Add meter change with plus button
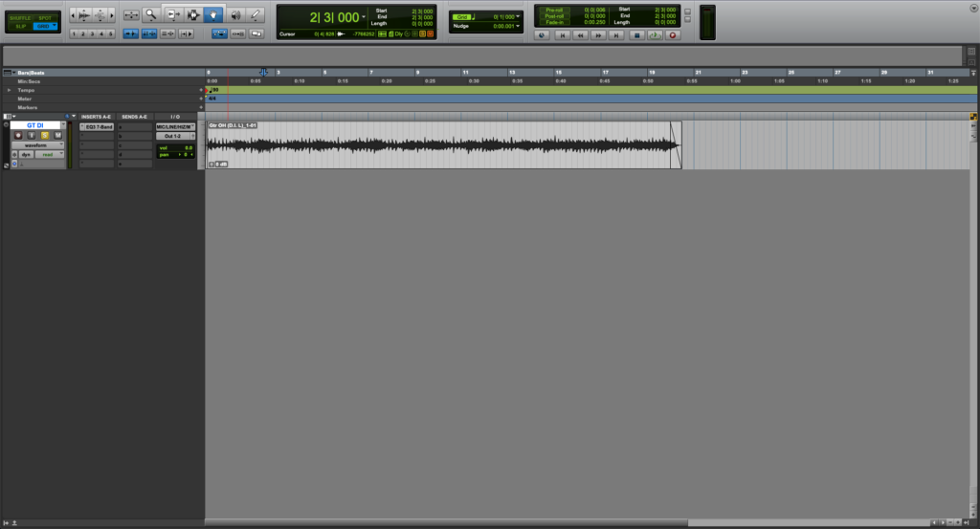The width and height of the screenshot is (980, 529). (x=201, y=99)
